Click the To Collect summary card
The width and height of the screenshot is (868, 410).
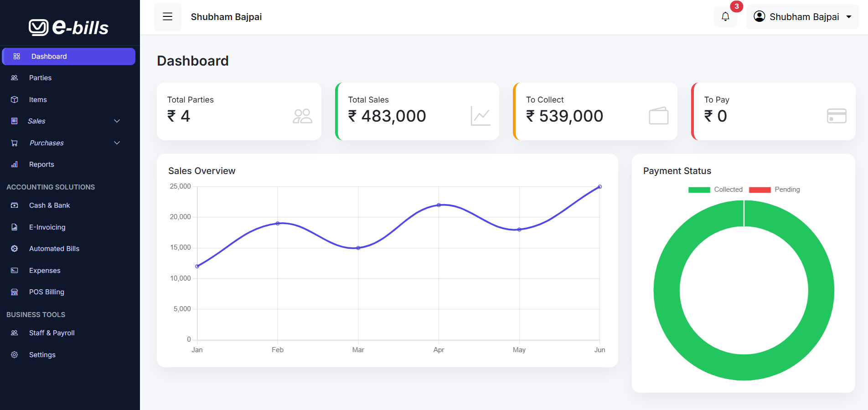pyautogui.click(x=595, y=111)
